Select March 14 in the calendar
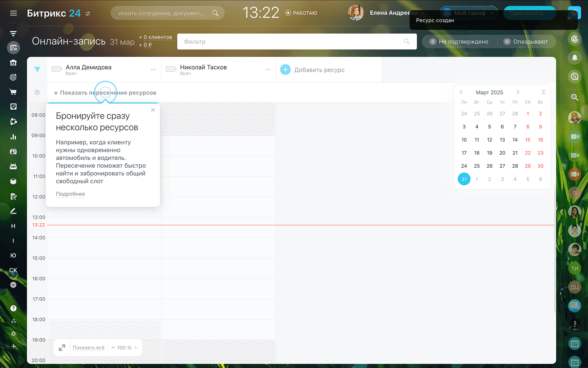 click(x=515, y=140)
